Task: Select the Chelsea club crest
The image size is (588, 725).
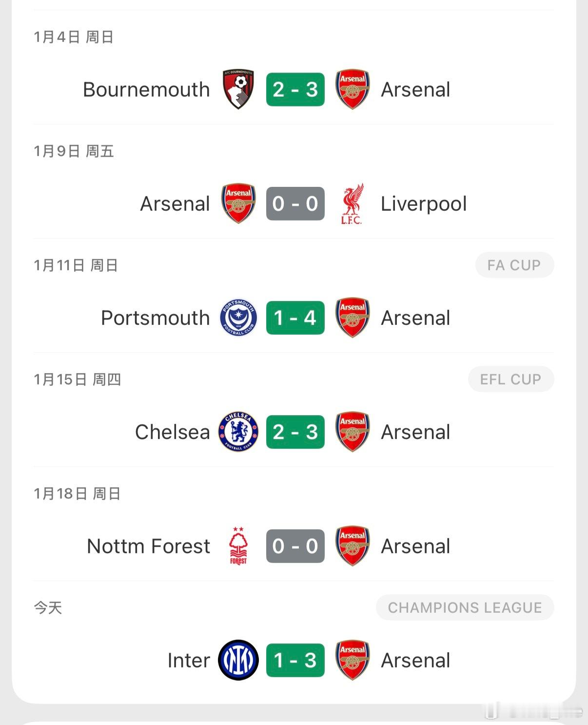Action: coord(238,432)
